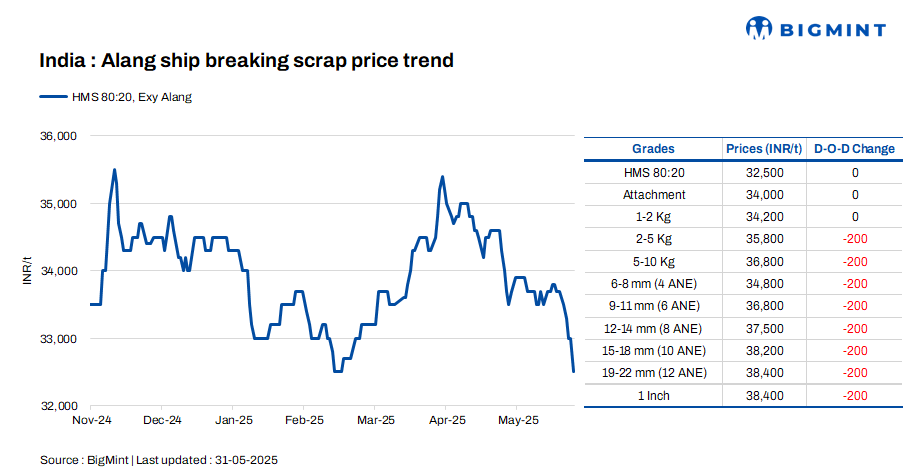The image size is (904, 471).
Task: Select the Grades column header
Action: pyautogui.click(x=654, y=149)
